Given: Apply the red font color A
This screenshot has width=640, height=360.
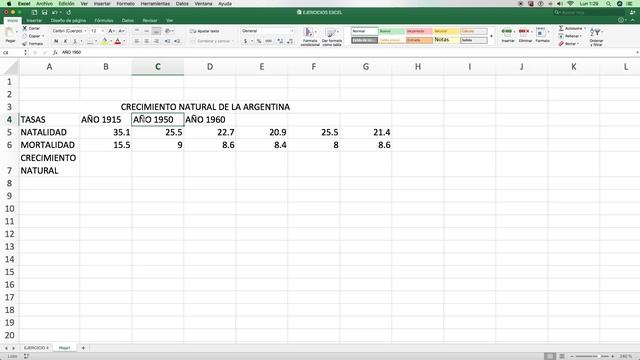Looking at the screenshot, I should click(118, 41).
